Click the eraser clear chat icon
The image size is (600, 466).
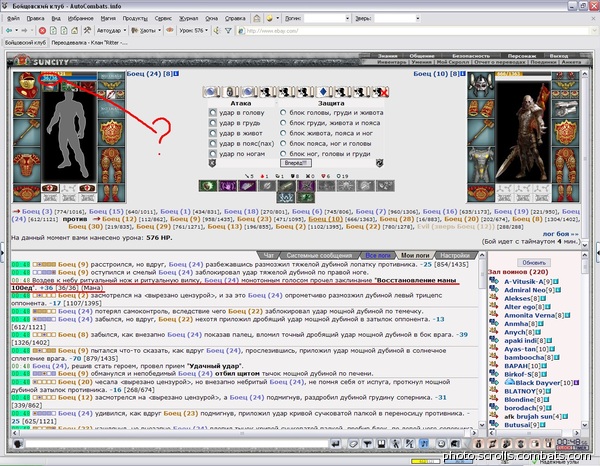353,444
